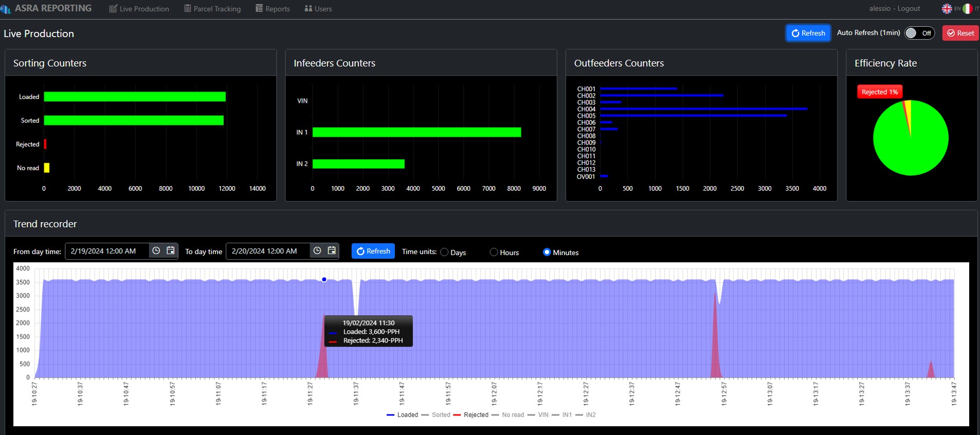Click the CH004 outfeeder bar
This screenshot has width=980, height=435.
coord(704,109)
